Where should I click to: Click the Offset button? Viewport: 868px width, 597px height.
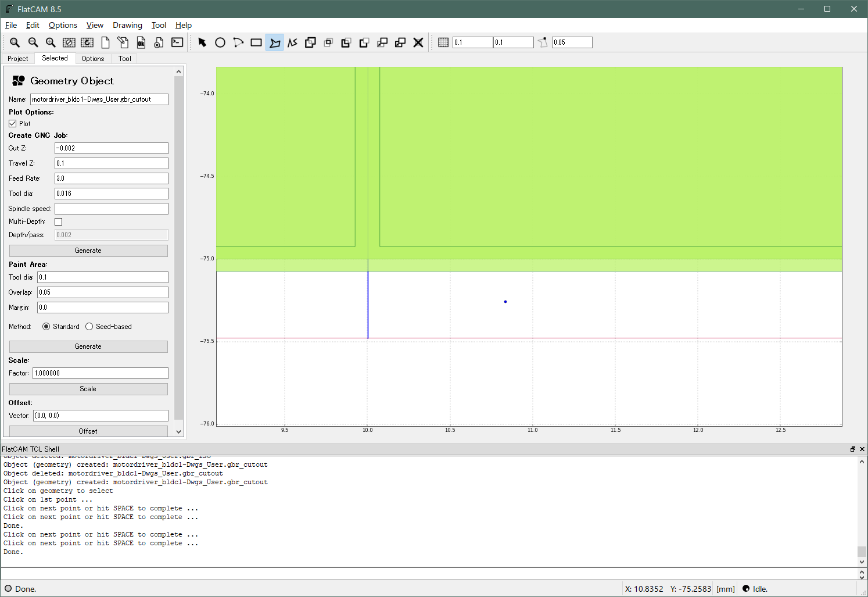click(x=88, y=431)
